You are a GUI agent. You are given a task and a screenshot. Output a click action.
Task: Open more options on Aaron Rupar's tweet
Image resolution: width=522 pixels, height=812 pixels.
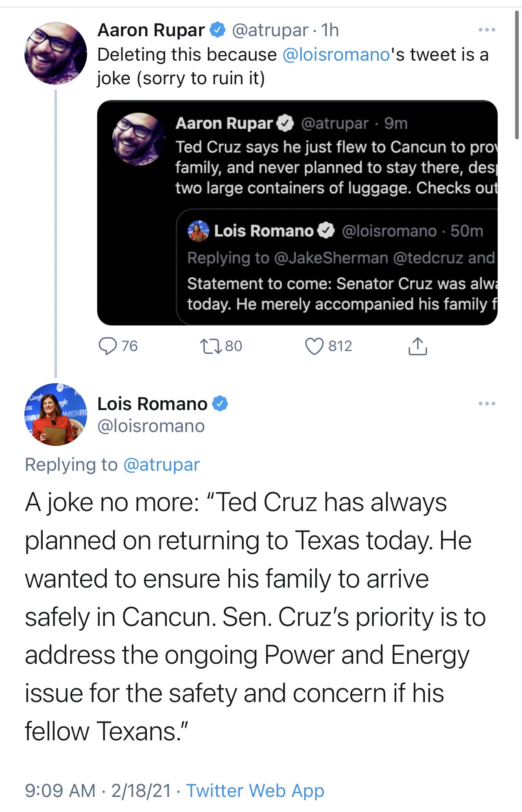pyautogui.click(x=487, y=30)
